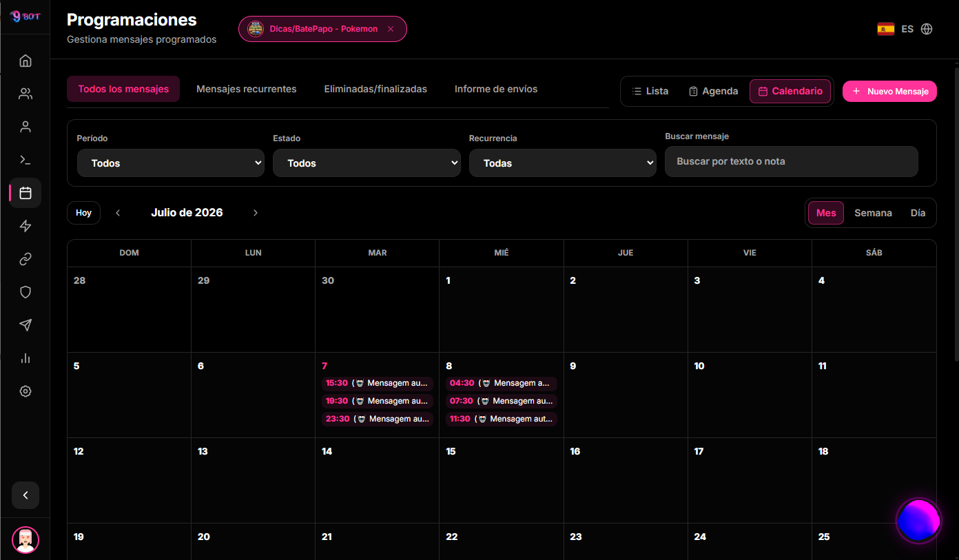Open the Recurrencia dropdown
Image resolution: width=959 pixels, height=560 pixels.
pos(563,163)
